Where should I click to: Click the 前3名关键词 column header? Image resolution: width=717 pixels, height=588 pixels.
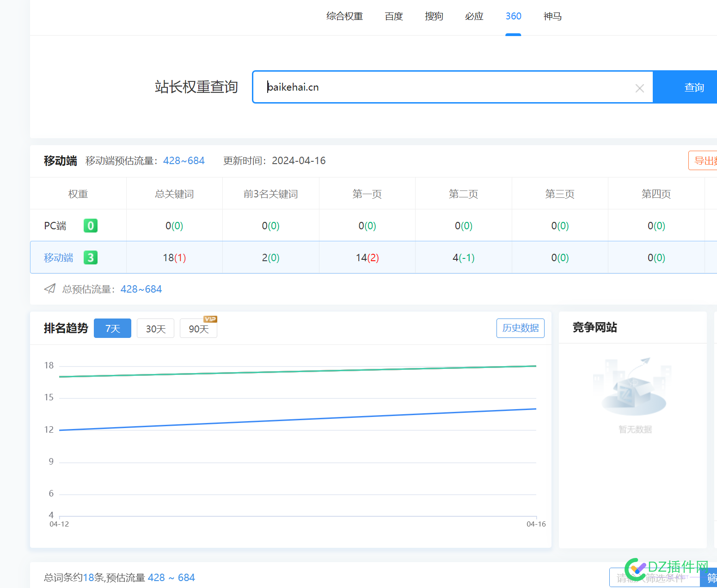[270, 194]
